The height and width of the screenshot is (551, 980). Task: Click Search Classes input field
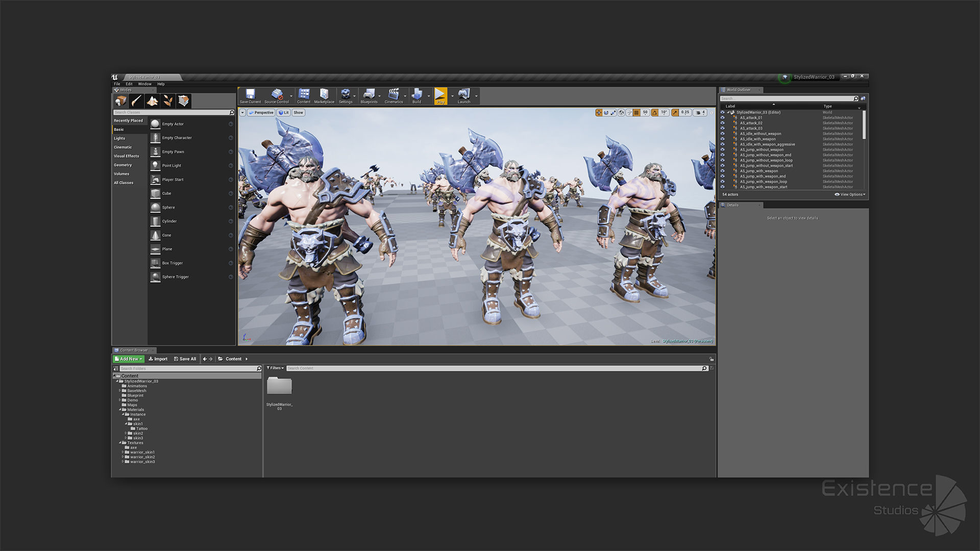174,112
